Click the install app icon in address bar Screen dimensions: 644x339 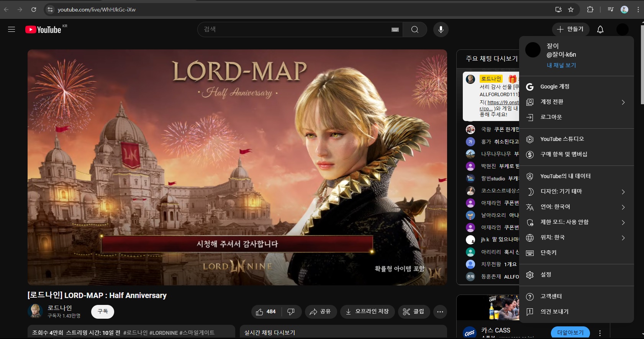559,10
